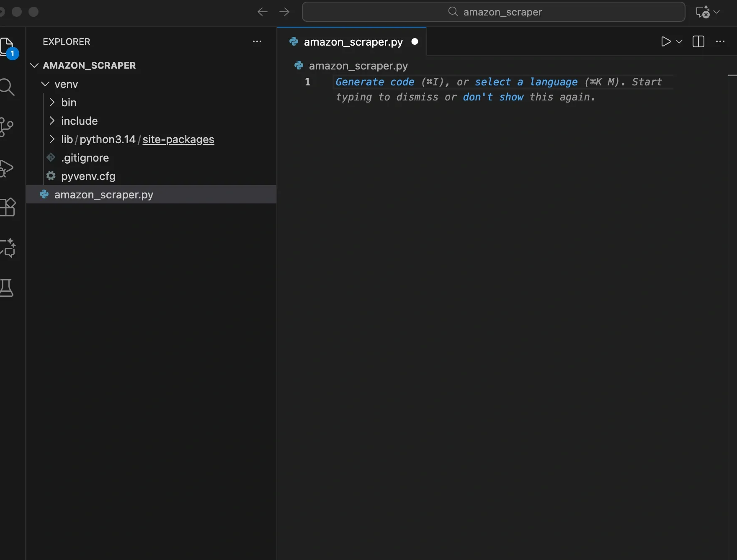
Task: Open the Run and Debug view
Action: (x=8, y=167)
